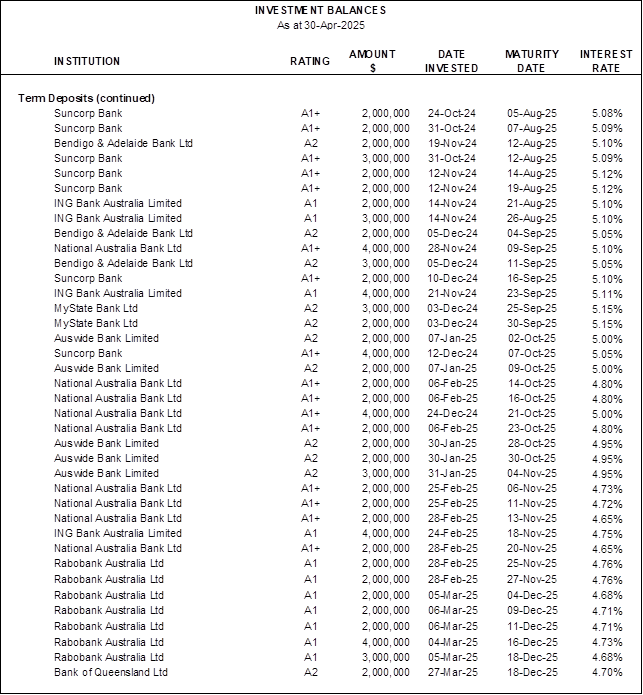Select maturity date 14-Aug-25
This screenshot has width=643, height=695.
tap(532, 173)
